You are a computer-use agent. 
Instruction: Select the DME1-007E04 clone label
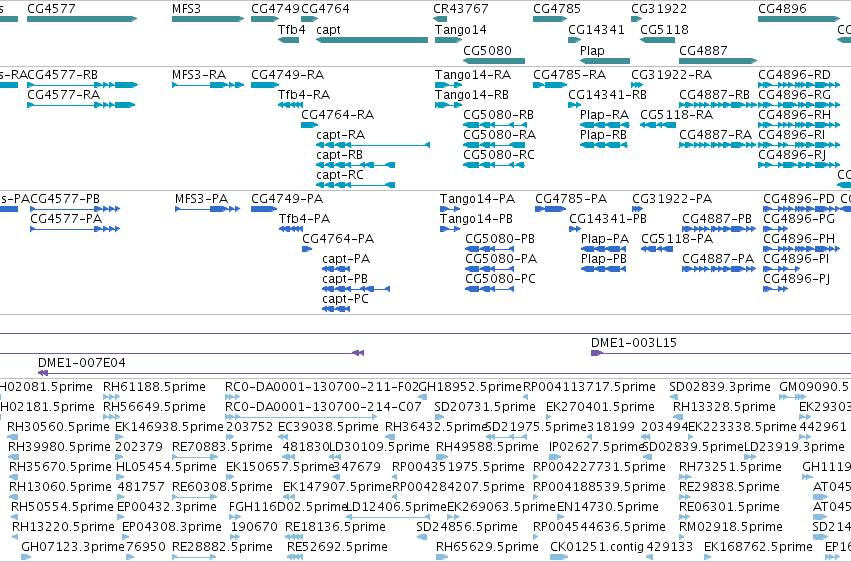pos(81,362)
